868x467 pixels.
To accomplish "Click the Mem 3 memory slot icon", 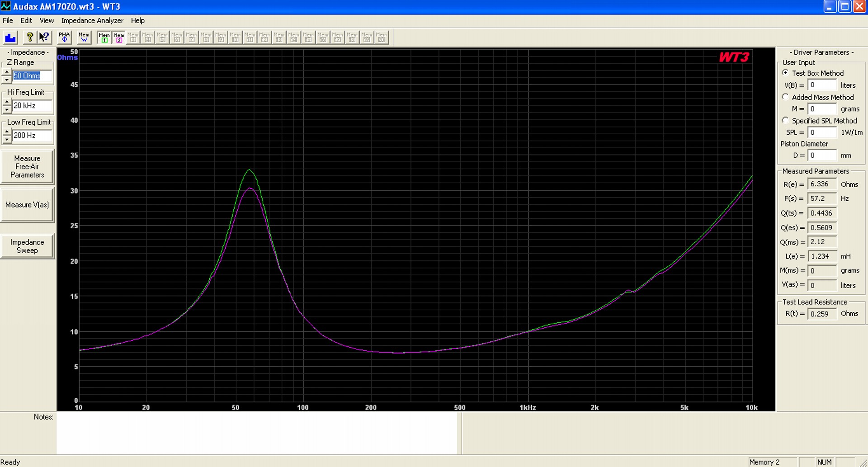I will [x=133, y=38].
